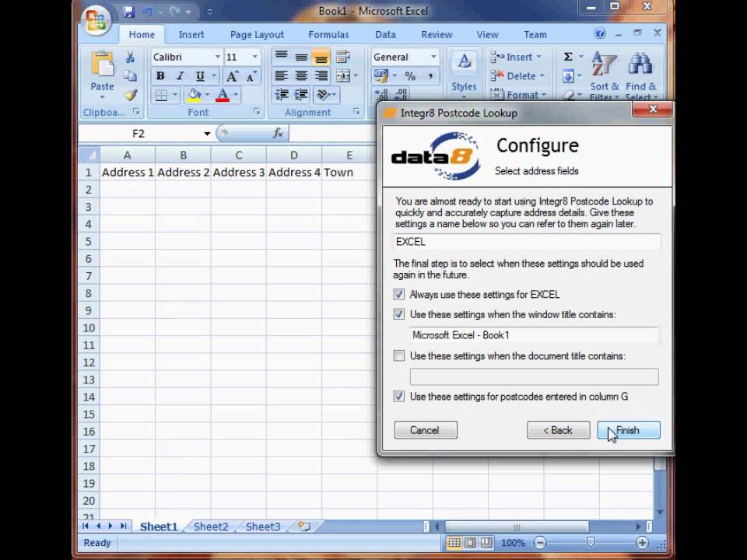Click the Orientation text rotation icon
Viewport: 747px width, 560px height.
point(323,95)
